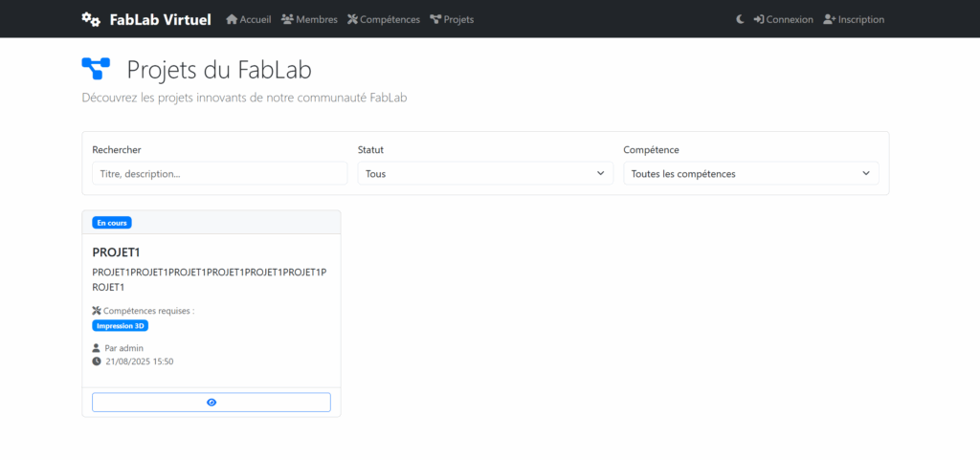The height and width of the screenshot is (460, 980).
Task: Click the large blue project diagram icon in heading
Action: (x=97, y=69)
